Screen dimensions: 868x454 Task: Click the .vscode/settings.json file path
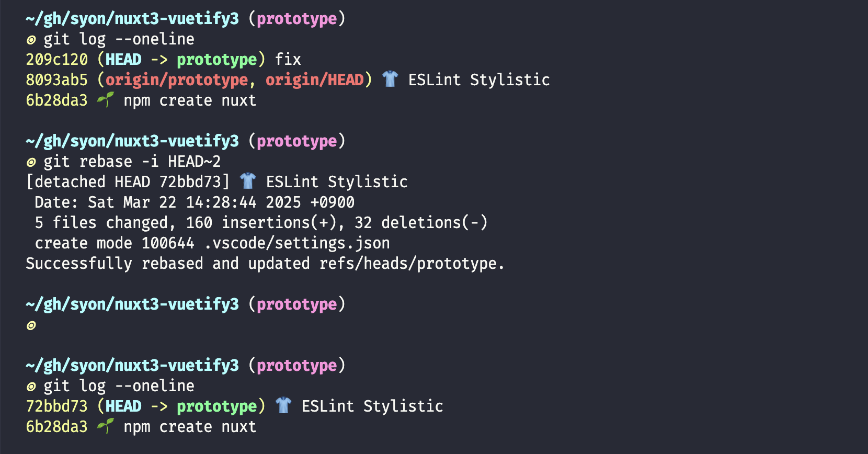pyautogui.click(x=297, y=243)
